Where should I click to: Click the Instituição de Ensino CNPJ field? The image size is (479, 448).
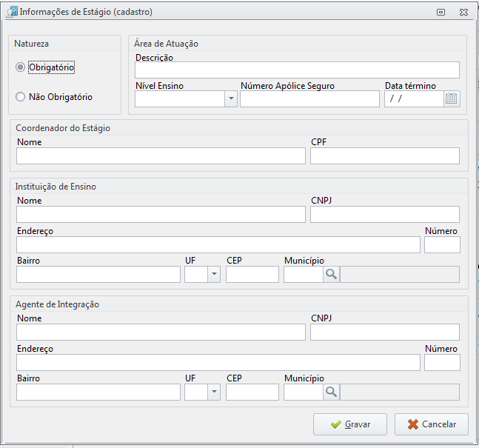385,214
